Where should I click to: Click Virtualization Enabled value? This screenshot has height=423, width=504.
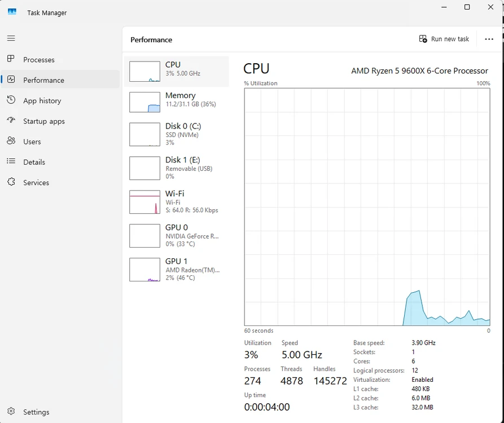422,380
